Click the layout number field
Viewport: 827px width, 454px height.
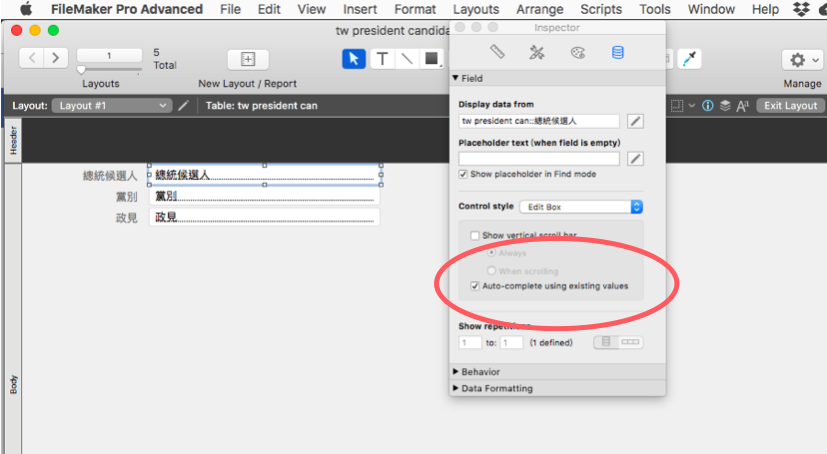[x=109, y=55]
